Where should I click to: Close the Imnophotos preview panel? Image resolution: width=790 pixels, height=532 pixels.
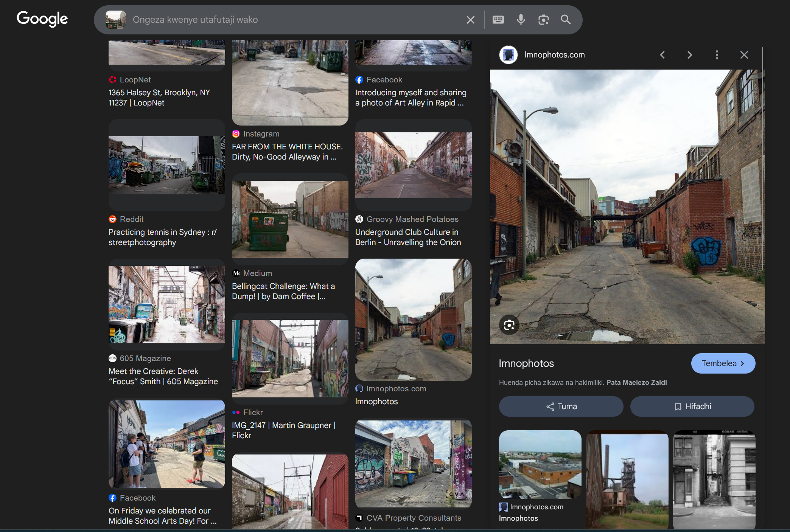pyautogui.click(x=744, y=55)
